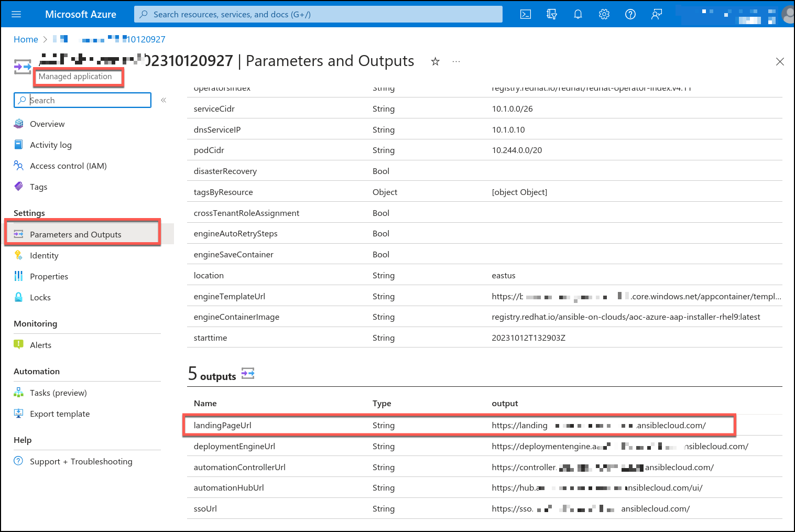The image size is (795, 532).
Task: Switch to Parameters and Outputs
Action: [75, 234]
